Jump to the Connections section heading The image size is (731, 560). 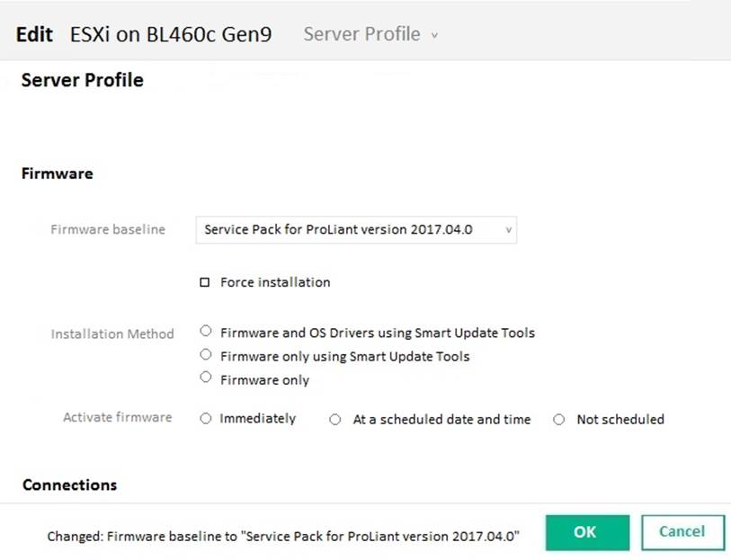pyautogui.click(x=69, y=485)
